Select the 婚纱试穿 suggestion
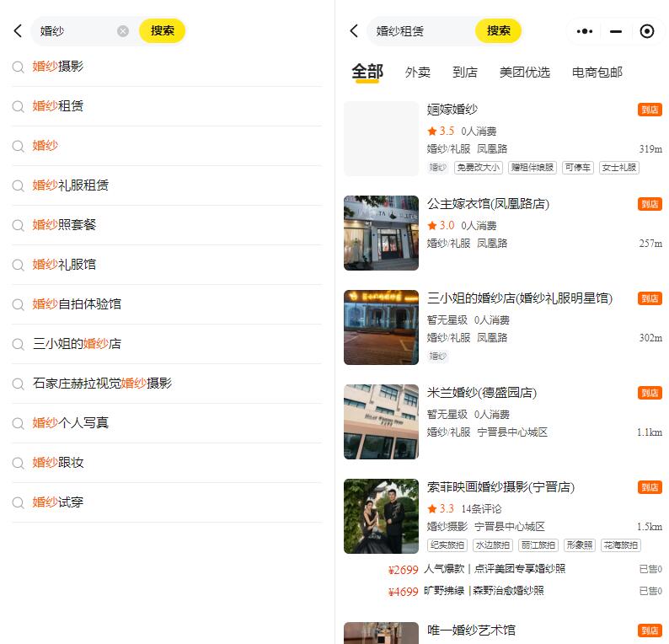The width and height of the screenshot is (669, 644). 167,502
